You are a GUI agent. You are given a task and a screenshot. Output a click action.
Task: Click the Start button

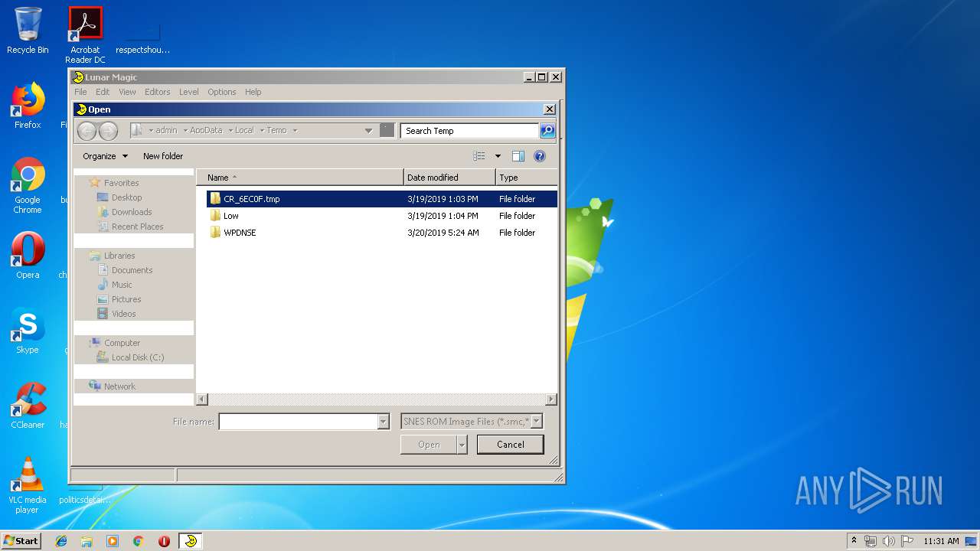pyautogui.click(x=21, y=541)
